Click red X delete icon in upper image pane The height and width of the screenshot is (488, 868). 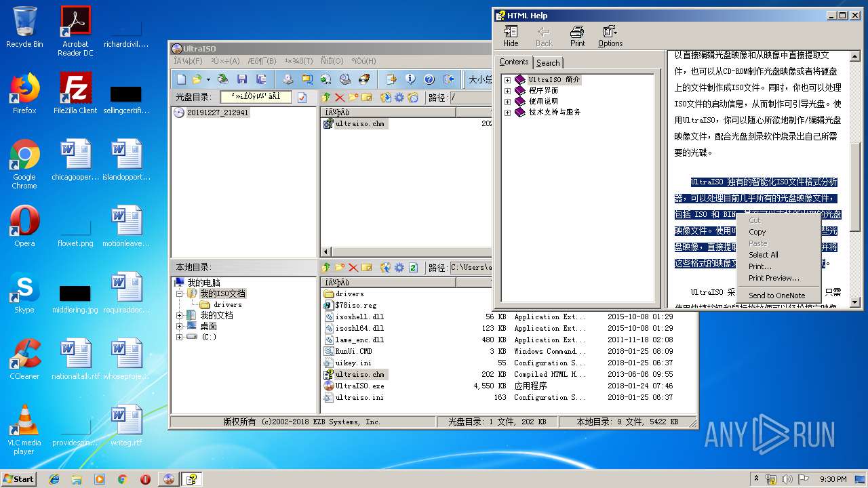click(x=340, y=98)
